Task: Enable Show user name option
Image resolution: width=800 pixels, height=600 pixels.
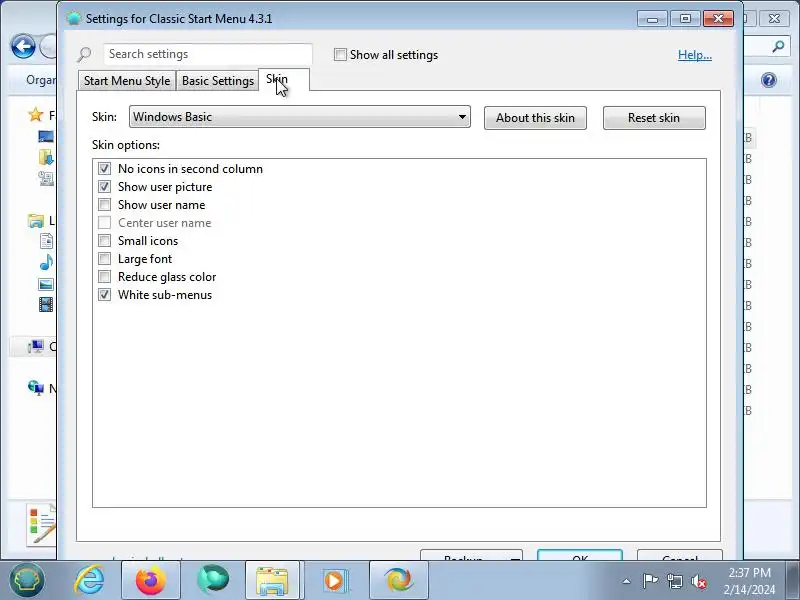Action: (105, 205)
